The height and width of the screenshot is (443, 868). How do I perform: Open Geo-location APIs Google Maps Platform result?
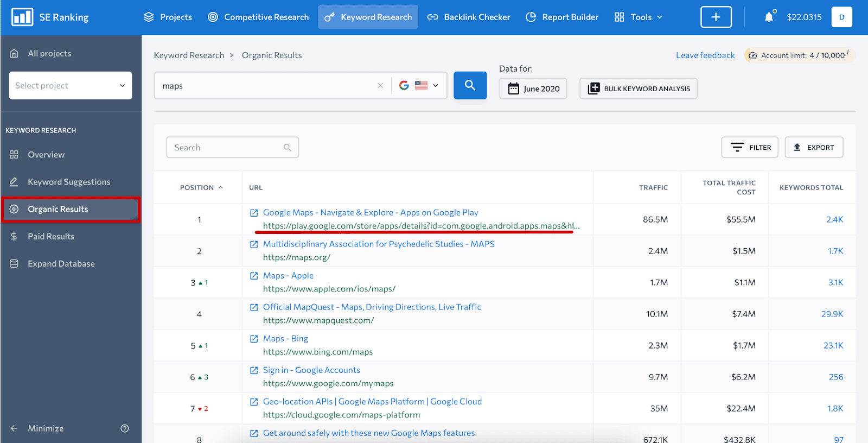coord(372,402)
